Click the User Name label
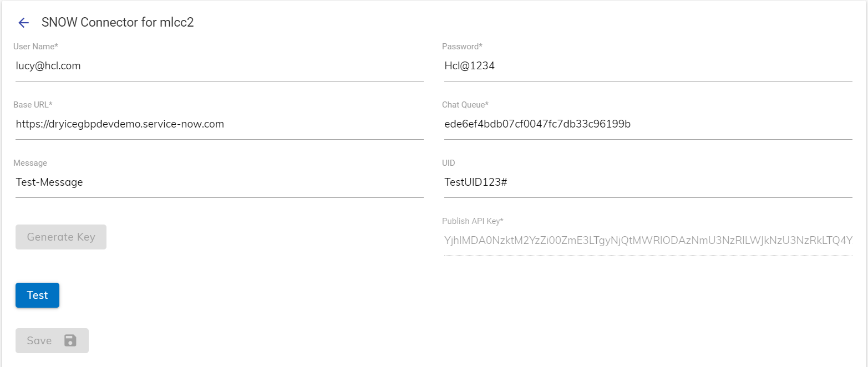 point(35,46)
